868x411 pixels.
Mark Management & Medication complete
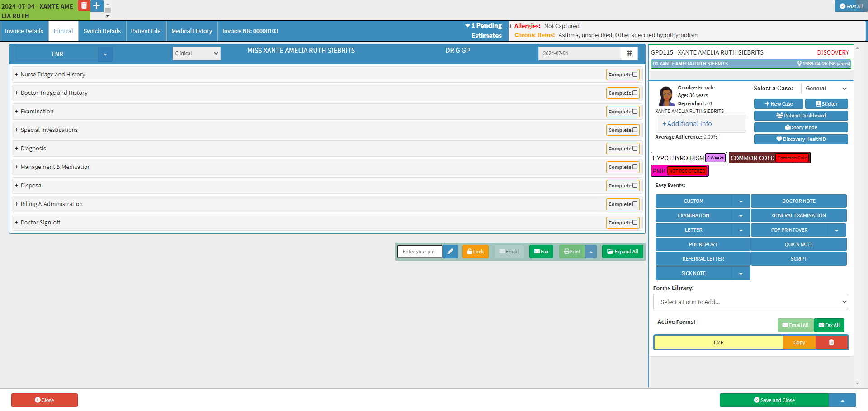623,167
